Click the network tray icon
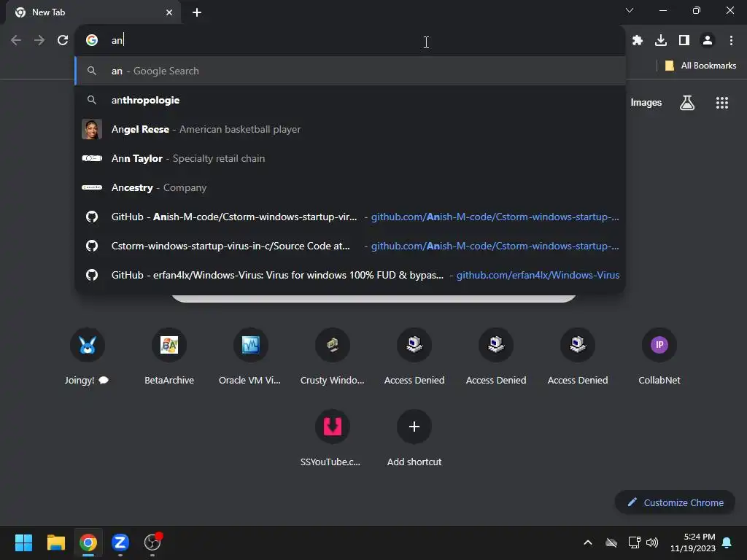This screenshot has width=747, height=560. [x=634, y=542]
